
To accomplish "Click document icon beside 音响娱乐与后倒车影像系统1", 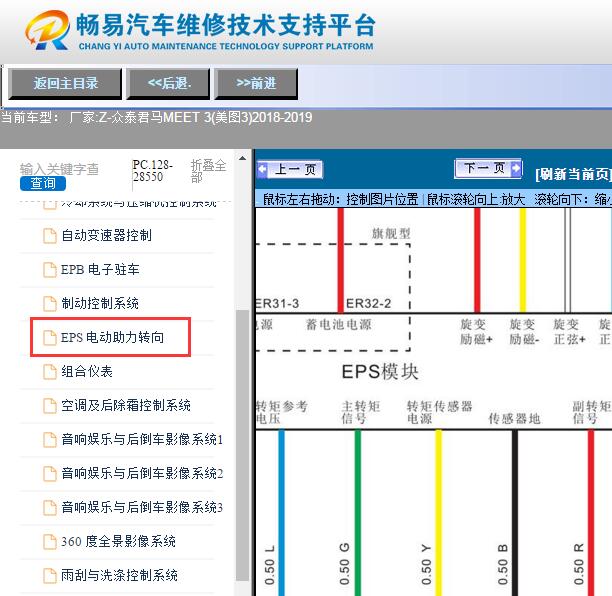I will click(50, 439).
